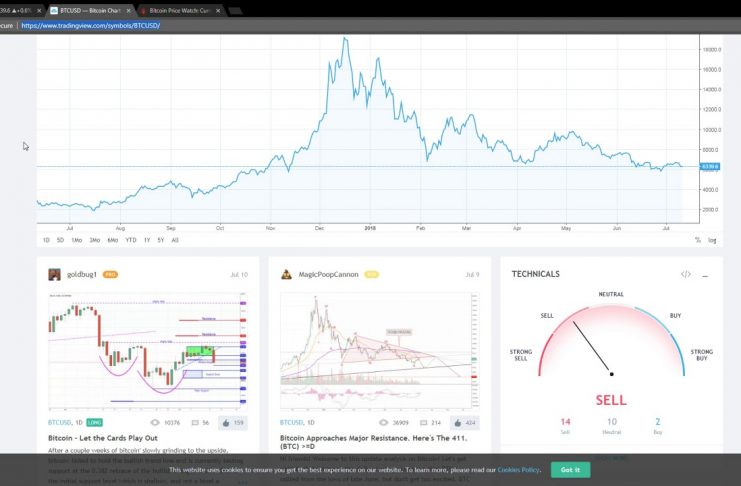The image size is (741, 486).
Task: Click the STRONG BUY gauge label
Action: point(702,355)
